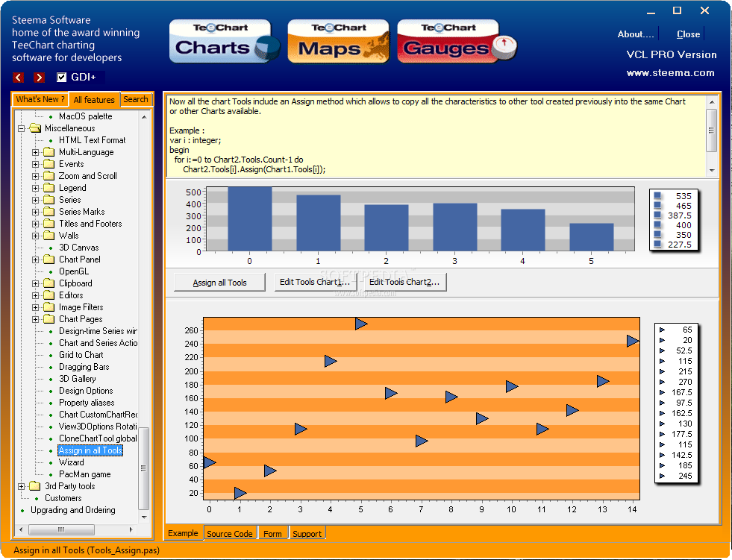
Task: Open the Support tab
Action: tap(307, 533)
